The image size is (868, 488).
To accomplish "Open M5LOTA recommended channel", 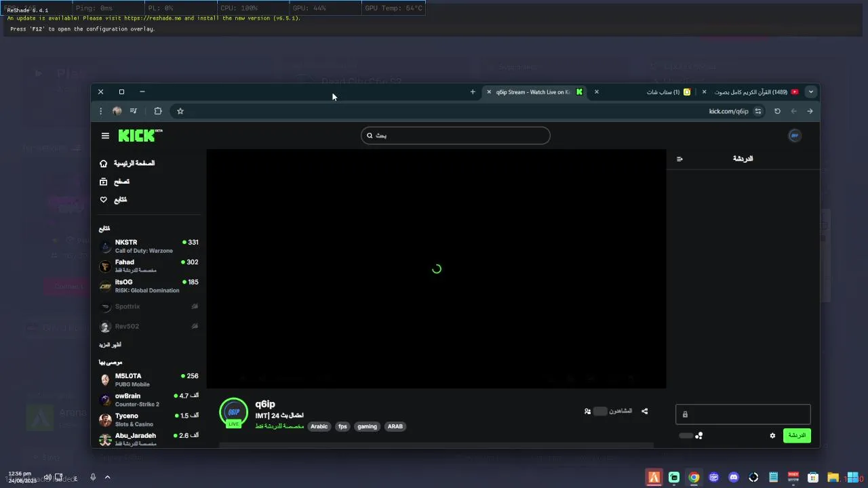I will coord(149,380).
